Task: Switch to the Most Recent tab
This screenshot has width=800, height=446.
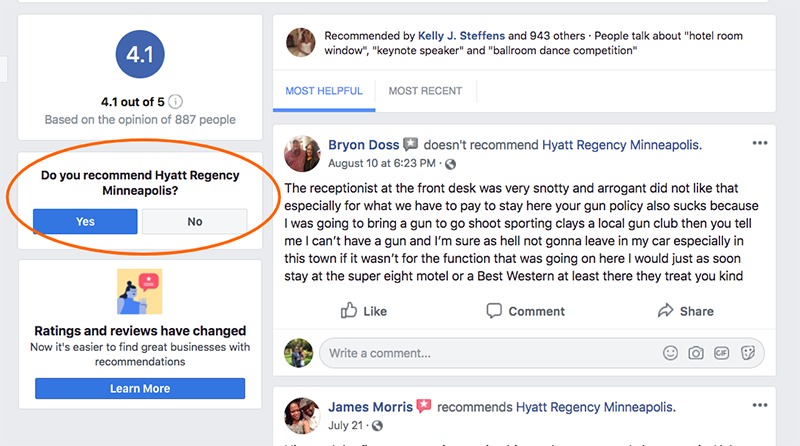Action: click(426, 91)
